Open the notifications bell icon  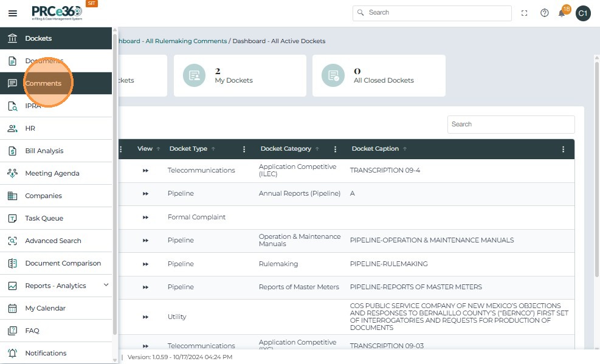click(562, 13)
